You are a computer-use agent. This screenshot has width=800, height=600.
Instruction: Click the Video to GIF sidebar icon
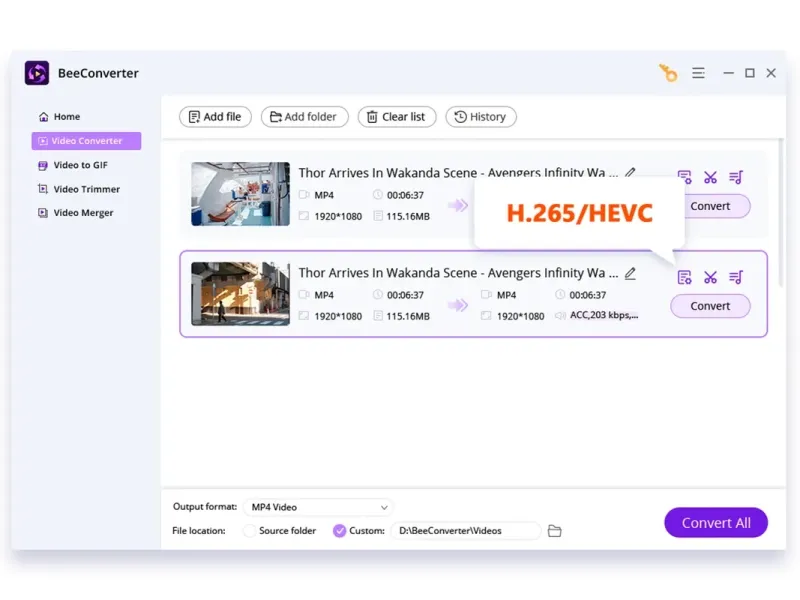(43, 165)
